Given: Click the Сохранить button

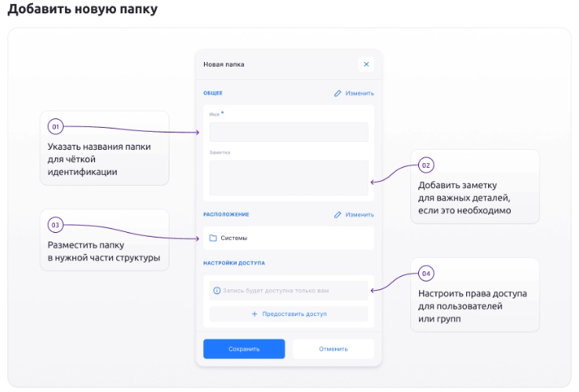Looking at the screenshot, I should [x=244, y=349].
